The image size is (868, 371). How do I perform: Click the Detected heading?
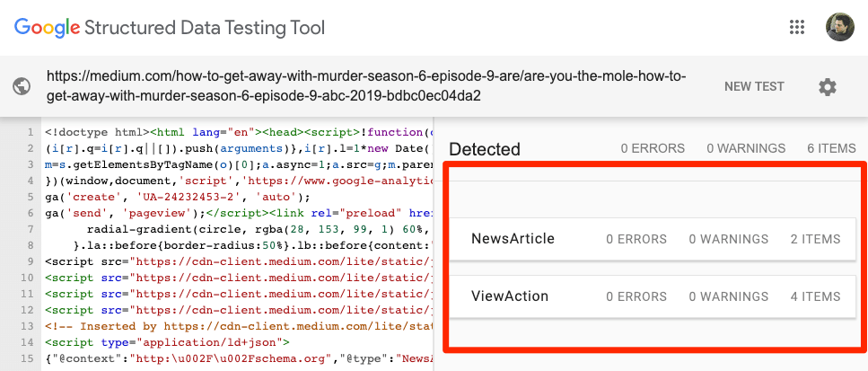485,149
